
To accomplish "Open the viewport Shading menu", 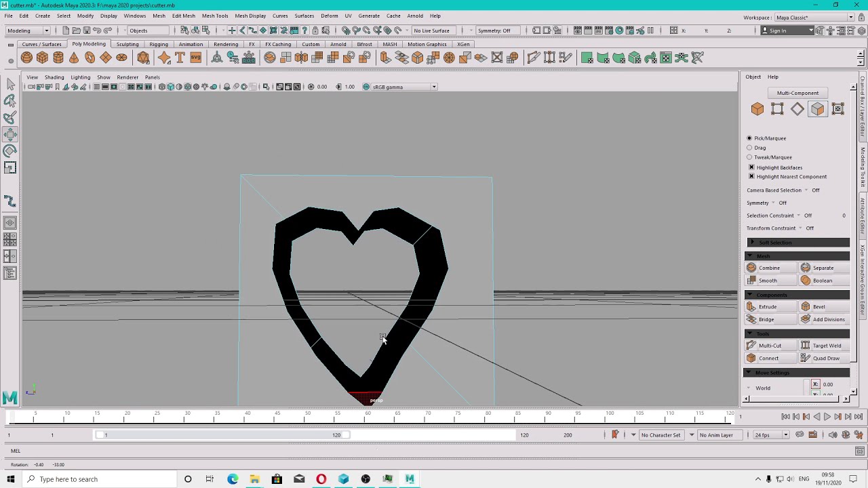I will [x=54, y=77].
